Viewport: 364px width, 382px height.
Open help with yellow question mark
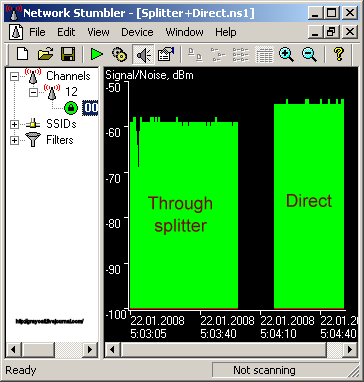[x=338, y=54]
